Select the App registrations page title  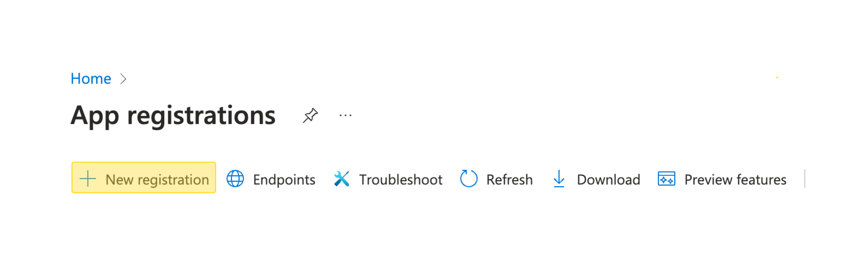pos(174,116)
